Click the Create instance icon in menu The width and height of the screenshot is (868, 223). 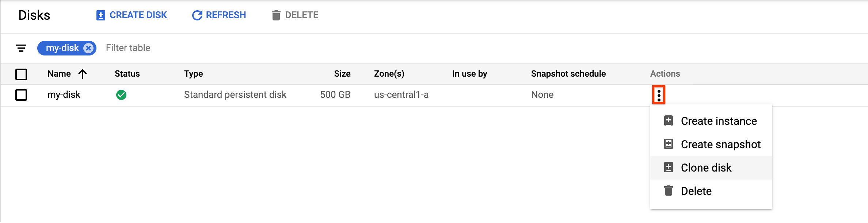click(x=669, y=121)
